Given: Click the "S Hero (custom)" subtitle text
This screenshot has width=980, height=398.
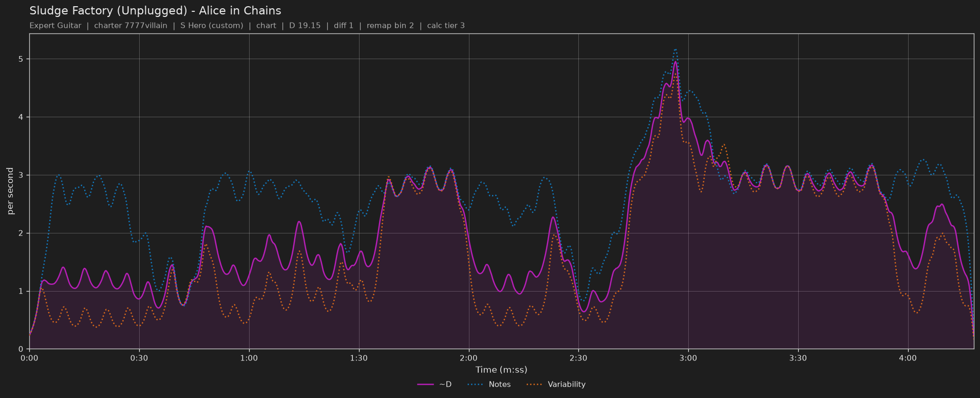Looking at the screenshot, I should pos(212,26).
